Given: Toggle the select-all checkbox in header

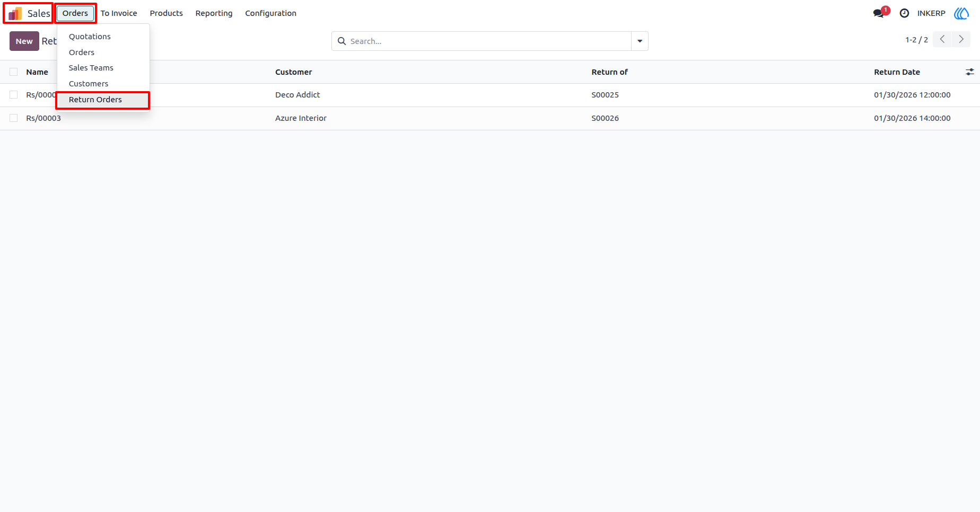Looking at the screenshot, I should [x=14, y=72].
